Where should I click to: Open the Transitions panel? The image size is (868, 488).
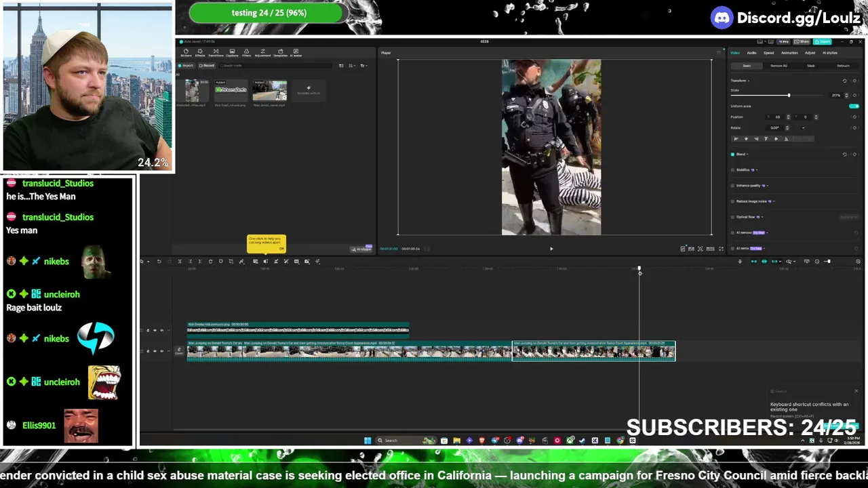point(216,52)
